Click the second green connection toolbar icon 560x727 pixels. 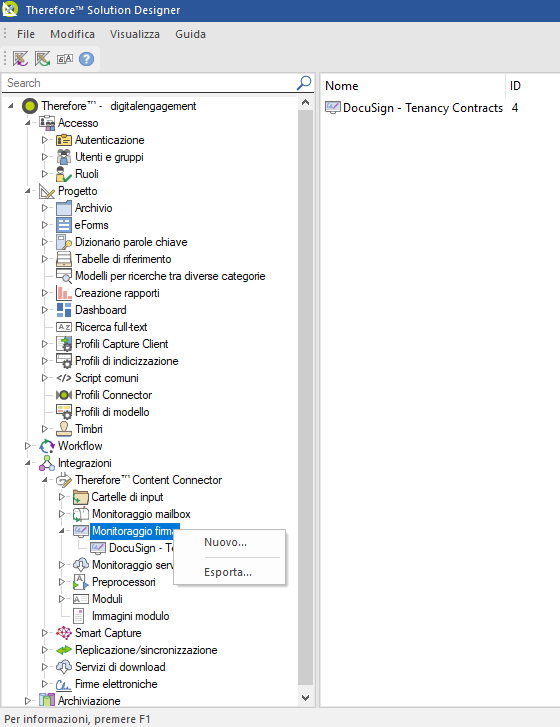(x=43, y=59)
